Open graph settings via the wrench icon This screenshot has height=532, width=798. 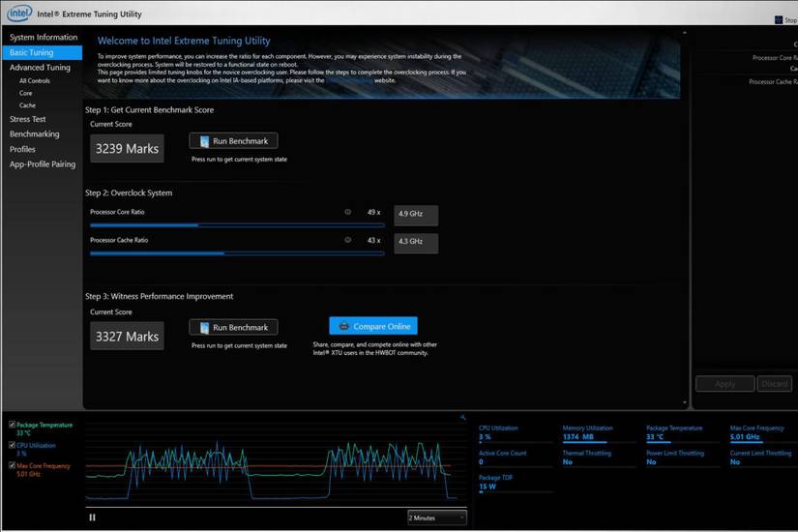(462, 417)
